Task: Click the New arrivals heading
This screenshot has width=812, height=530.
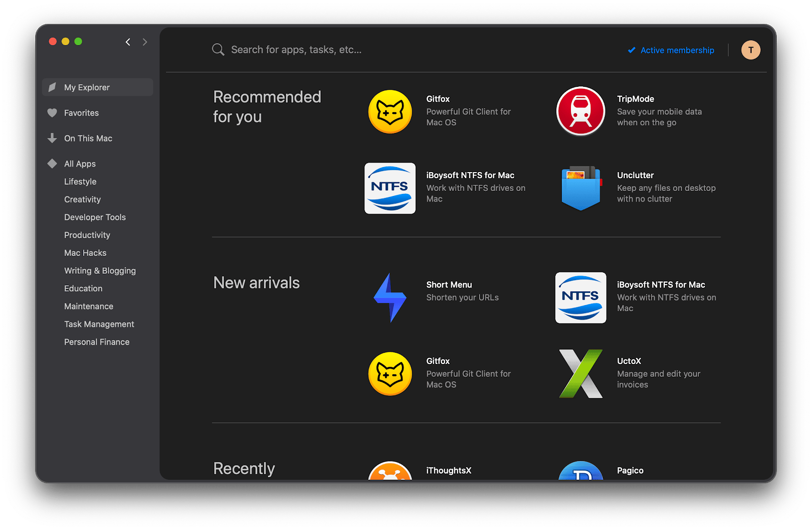Action: click(x=256, y=283)
